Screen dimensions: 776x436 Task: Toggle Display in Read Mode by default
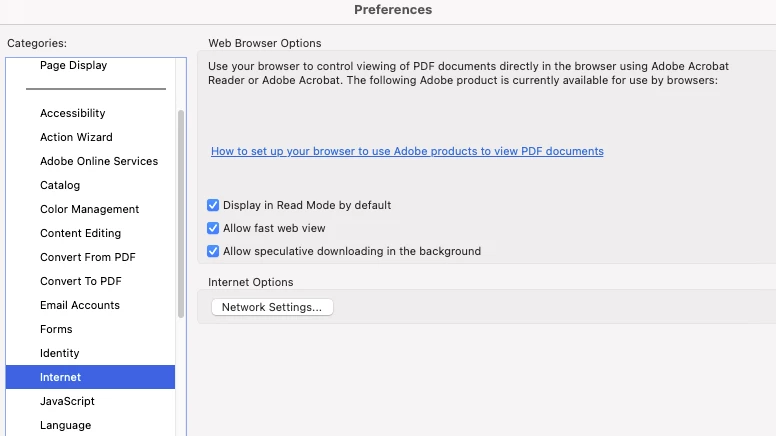(213, 205)
